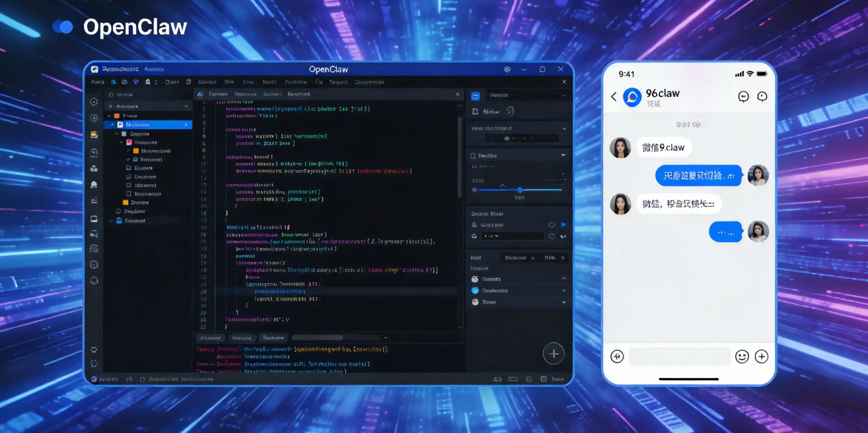
Task: Switch to the first tab in the editor tab row
Action: pos(218,94)
